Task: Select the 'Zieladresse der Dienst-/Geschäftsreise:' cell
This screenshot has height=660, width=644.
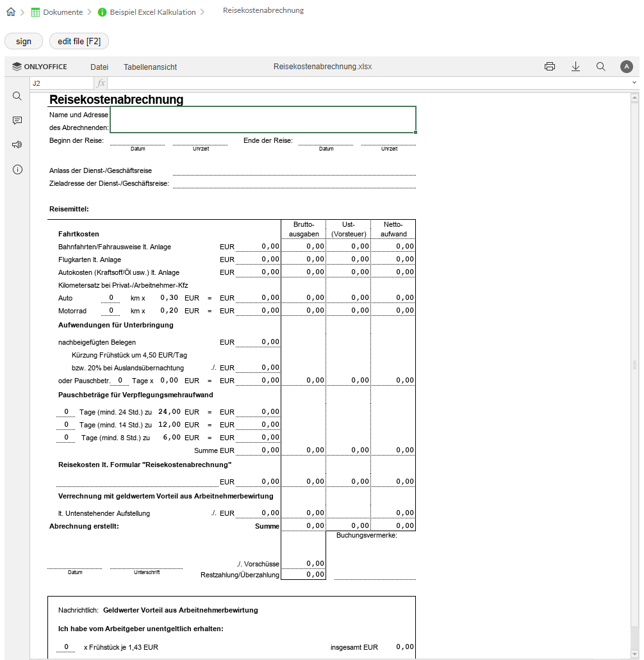Action: pos(109,183)
